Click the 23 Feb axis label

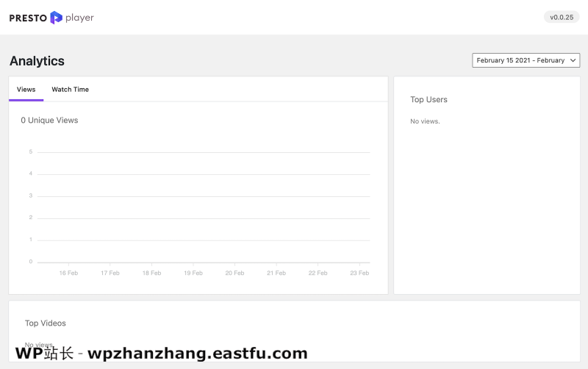click(x=359, y=273)
